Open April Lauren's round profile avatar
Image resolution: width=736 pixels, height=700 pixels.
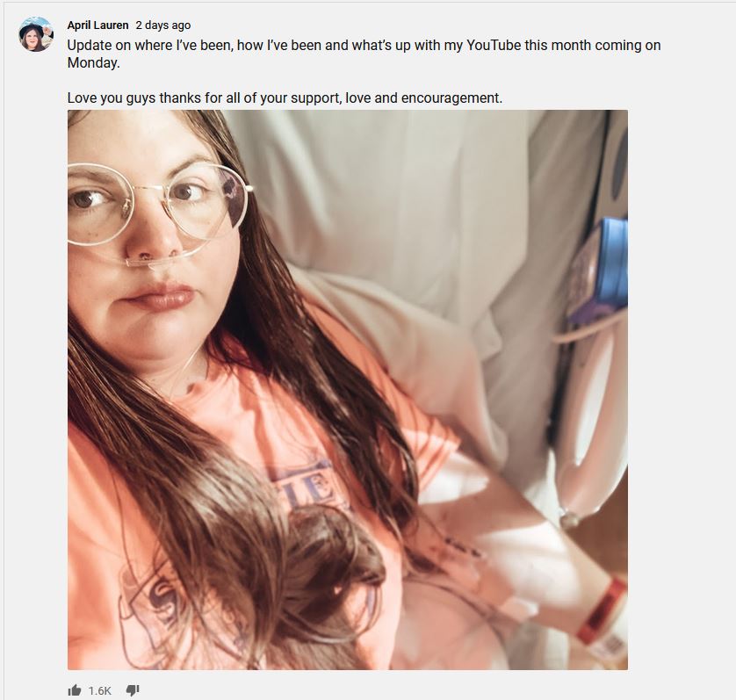click(x=36, y=34)
